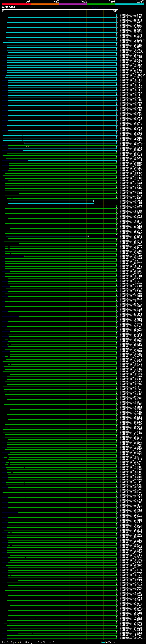Open hit UniRef100_P22221-4
The image size is (146, 644).
click(132, 40)
